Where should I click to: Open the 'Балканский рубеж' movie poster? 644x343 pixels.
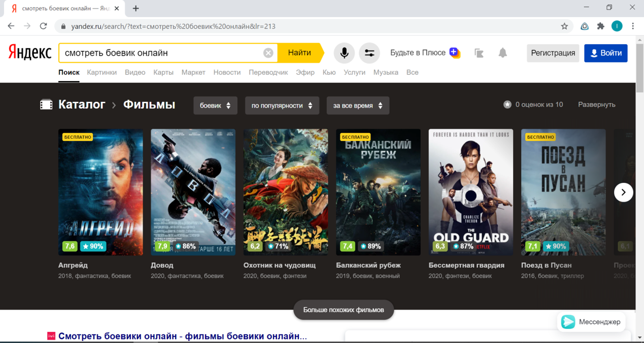point(378,192)
